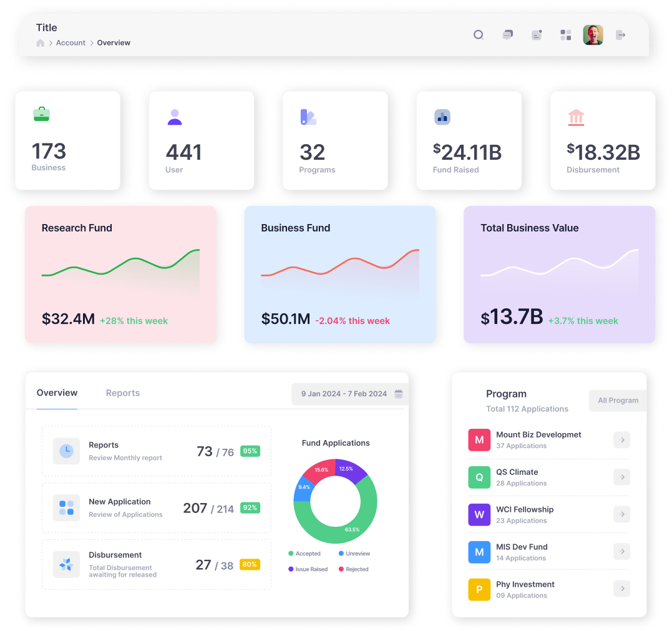
Task: Click the home breadcrumb icon
Action: tap(41, 43)
